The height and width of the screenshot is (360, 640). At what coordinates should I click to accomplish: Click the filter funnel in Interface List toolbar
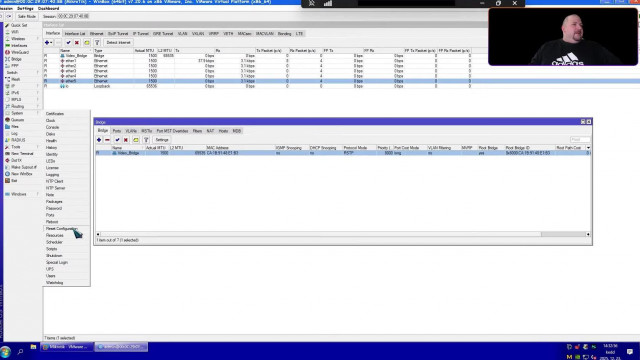tap(97, 42)
